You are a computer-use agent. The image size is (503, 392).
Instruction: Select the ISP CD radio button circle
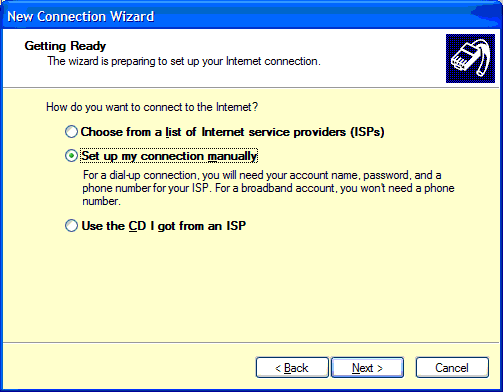pos(71,226)
